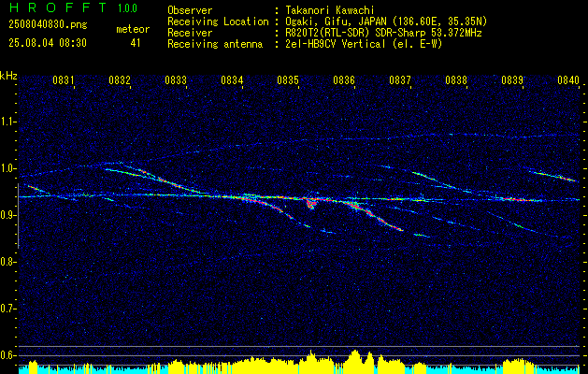The width and height of the screenshot is (588, 374).
Task: Click the antenna text 2el-HB9CV Vertical
Action: pos(336,44)
